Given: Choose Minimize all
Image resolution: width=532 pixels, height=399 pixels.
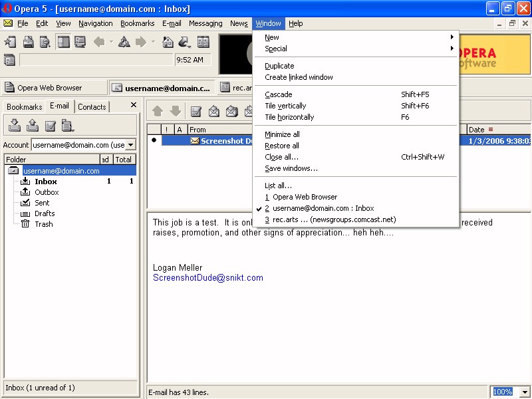Looking at the screenshot, I should click(356, 134).
